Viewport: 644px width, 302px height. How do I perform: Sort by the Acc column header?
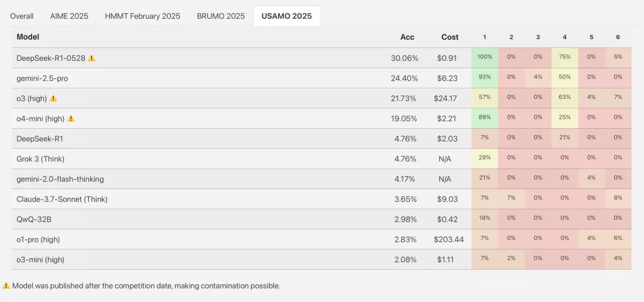point(407,37)
